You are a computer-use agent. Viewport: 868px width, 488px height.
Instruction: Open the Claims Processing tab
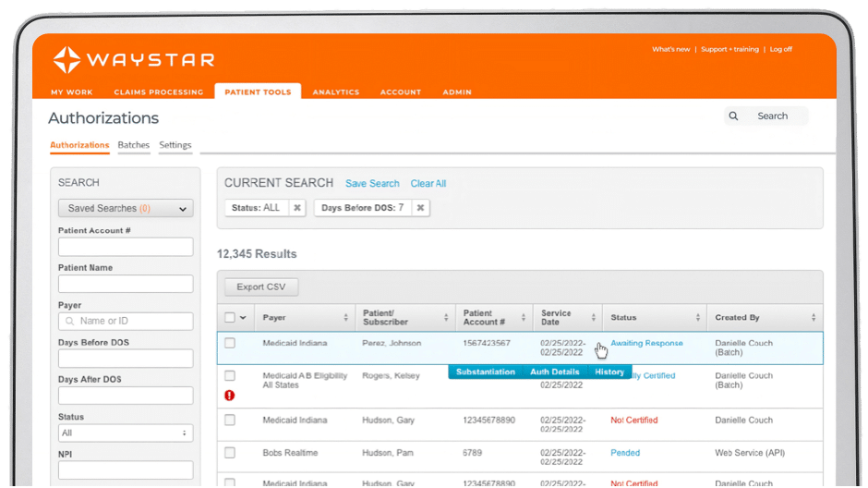(x=158, y=91)
